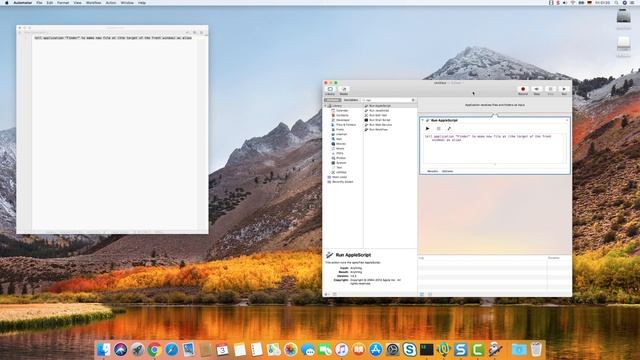The width and height of the screenshot is (640, 360).
Task: Clear the action search field
Action: (413, 100)
